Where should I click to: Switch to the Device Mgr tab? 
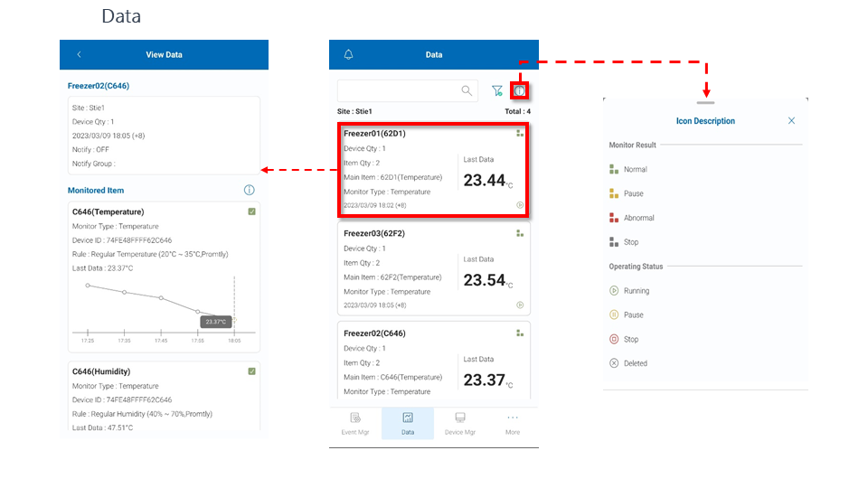(460, 423)
